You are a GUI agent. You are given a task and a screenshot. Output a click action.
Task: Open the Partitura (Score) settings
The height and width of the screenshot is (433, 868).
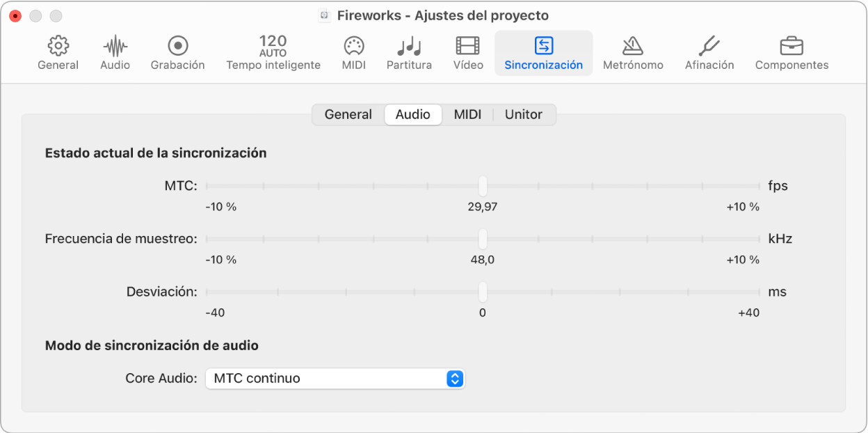409,53
